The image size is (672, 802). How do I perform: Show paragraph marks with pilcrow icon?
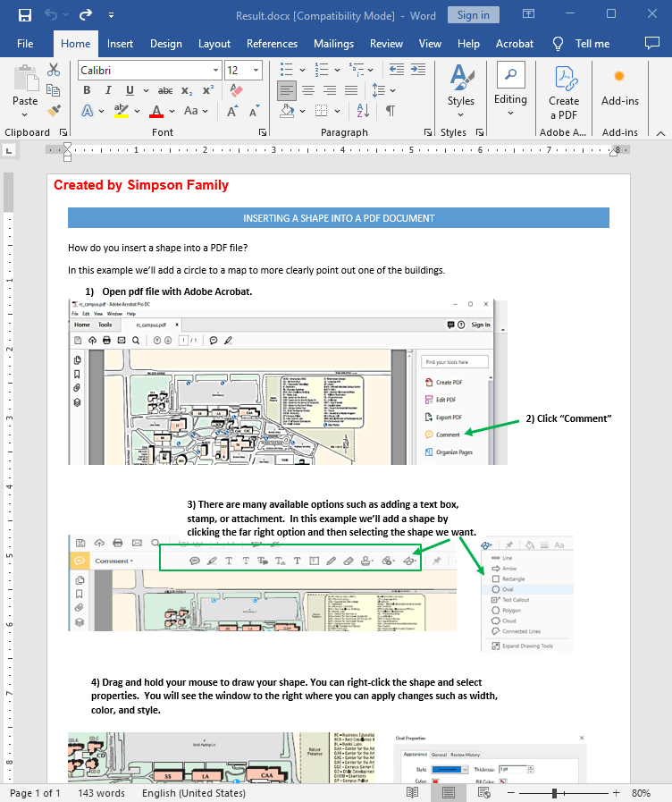tap(390, 111)
